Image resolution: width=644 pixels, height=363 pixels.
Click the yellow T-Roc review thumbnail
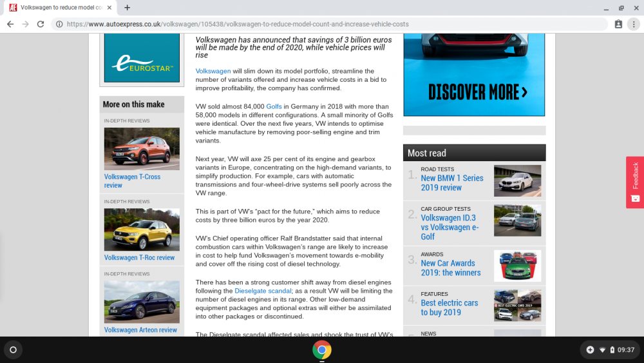[x=142, y=230]
